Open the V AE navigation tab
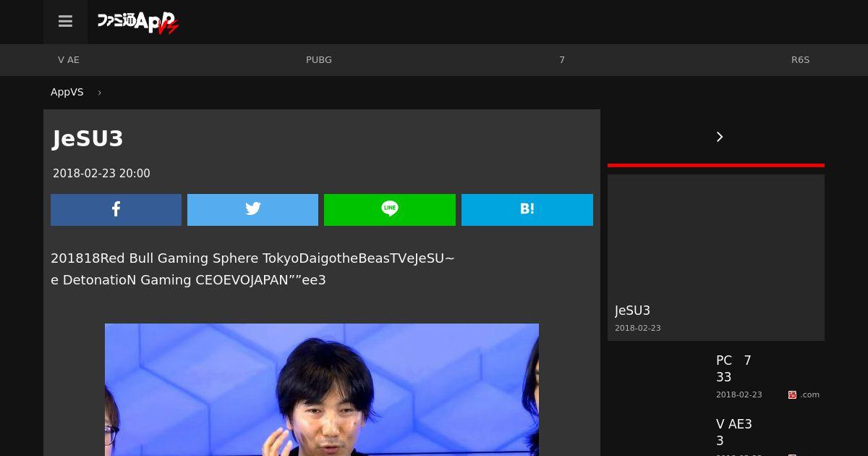 click(x=69, y=60)
